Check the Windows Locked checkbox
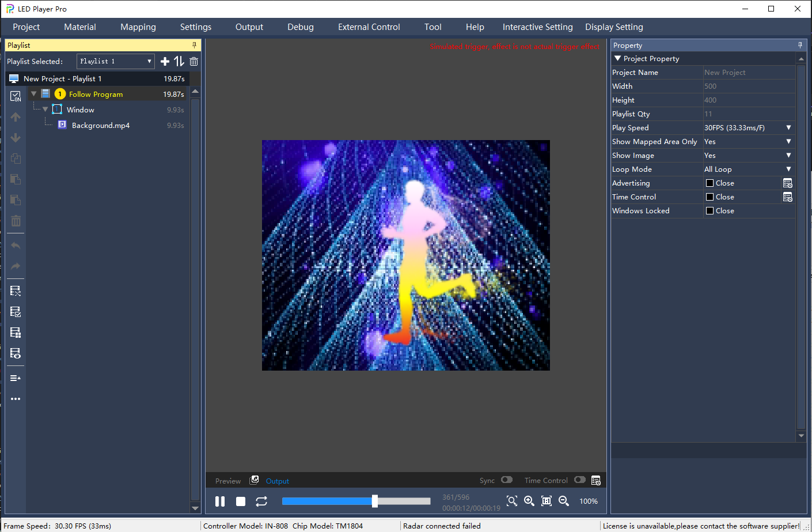Image resolution: width=812 pixels, height=532 pixels. 709,211
